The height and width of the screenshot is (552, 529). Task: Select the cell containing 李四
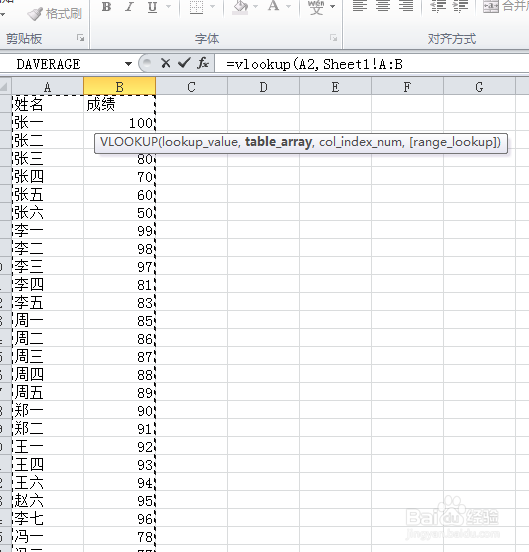[x=48, y=284]
